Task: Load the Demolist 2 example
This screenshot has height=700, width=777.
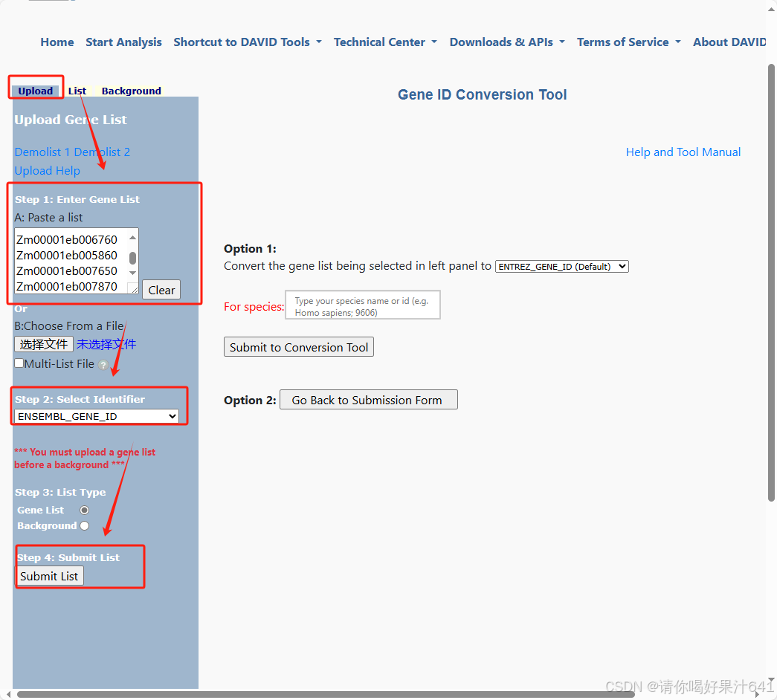Action: pos(102,152)
